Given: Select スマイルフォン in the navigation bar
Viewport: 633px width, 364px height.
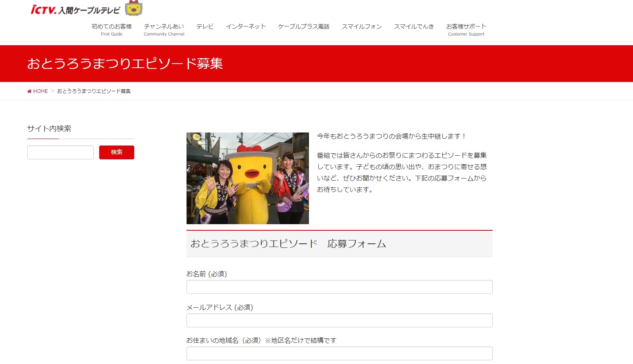Looking at the screenshot, I should (362, 26).
